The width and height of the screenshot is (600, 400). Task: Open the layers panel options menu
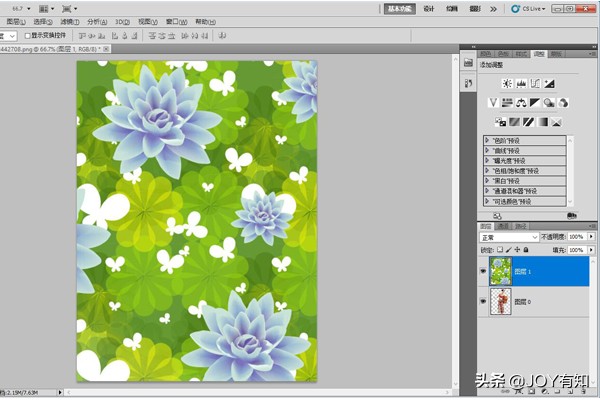click(x=592, y=226)
